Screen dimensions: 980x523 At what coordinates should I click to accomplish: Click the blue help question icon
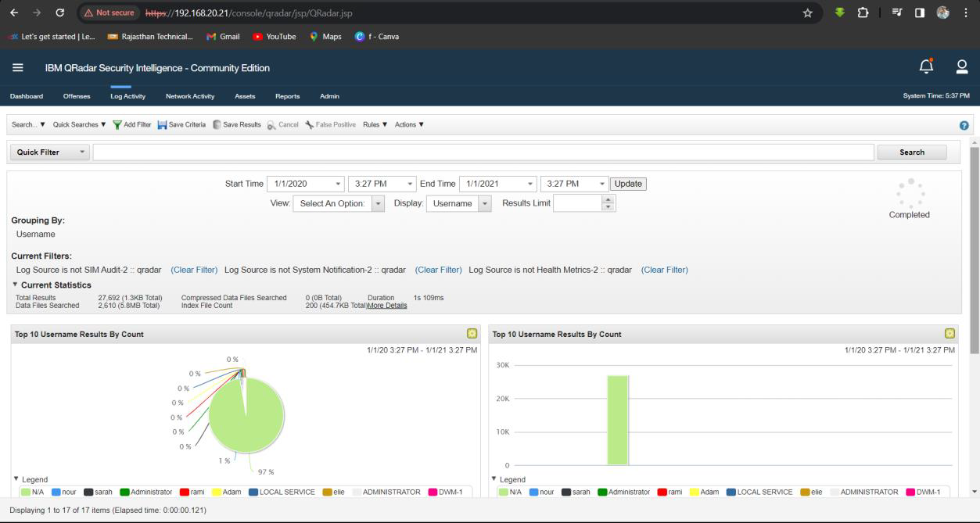click(964, 125)
